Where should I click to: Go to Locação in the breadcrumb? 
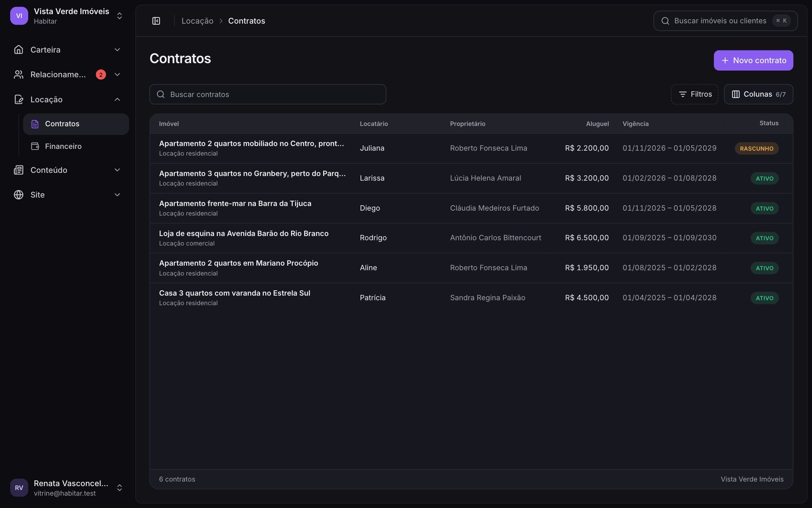pos(197,21)
